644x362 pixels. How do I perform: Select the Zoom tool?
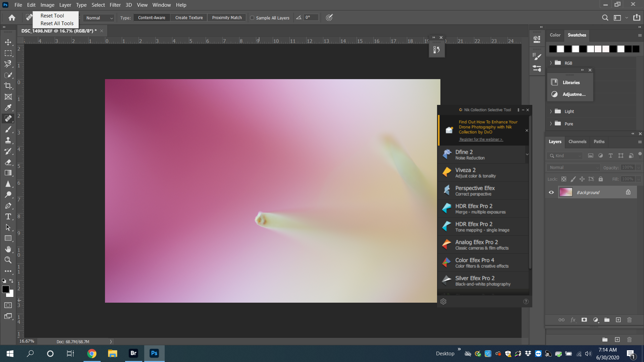click(x=8, y=260)
